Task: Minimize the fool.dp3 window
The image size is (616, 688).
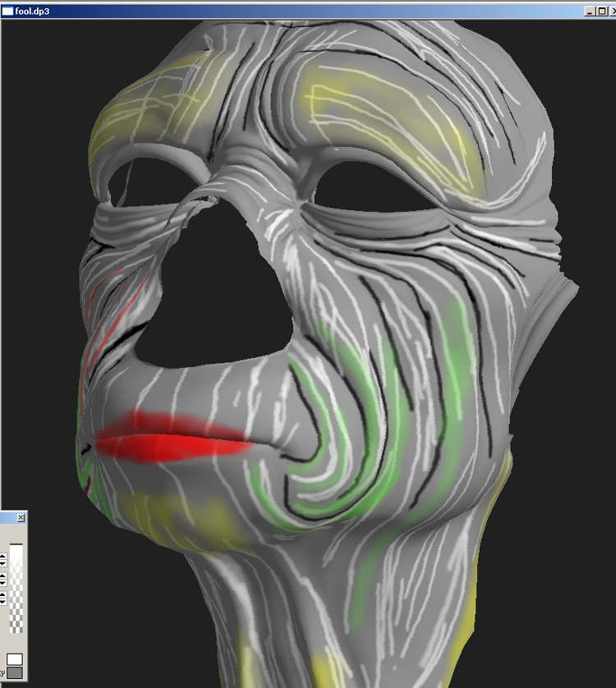Action: [590, 11]
